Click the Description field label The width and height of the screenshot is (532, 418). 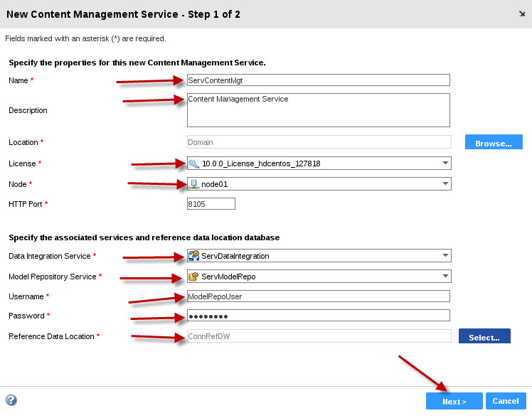click(x=28, y=110)
